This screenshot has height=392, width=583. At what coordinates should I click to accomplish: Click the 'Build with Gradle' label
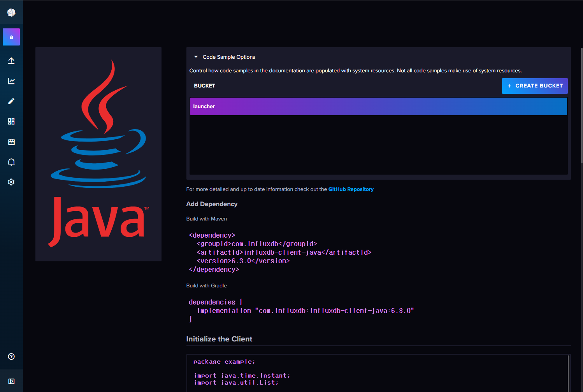[207, 286]
